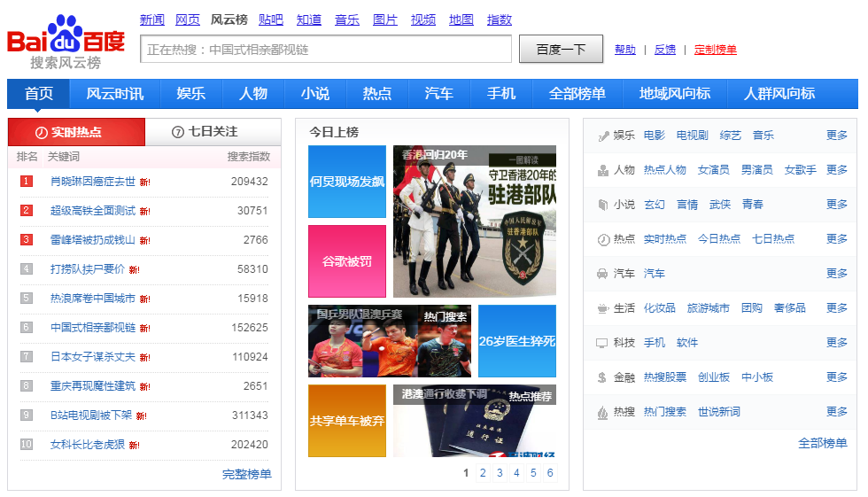Open 今日热点 category link
The height and width of the screenshot is (497, 868).
[718, 238]
